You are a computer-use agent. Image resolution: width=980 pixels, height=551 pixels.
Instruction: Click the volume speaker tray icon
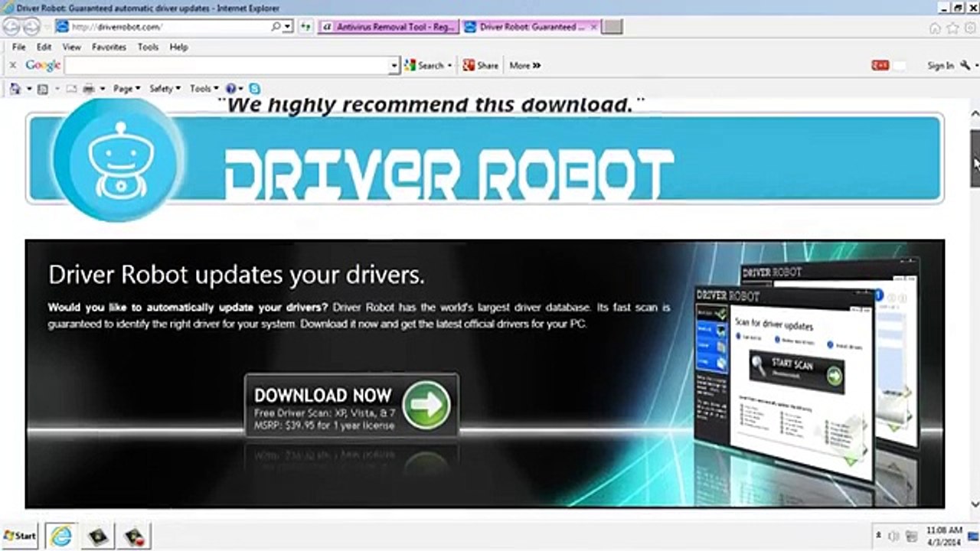click(894, 536)
